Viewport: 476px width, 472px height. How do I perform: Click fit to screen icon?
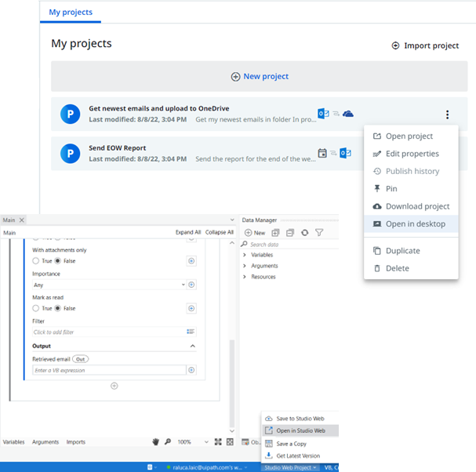pyautogui.click(x=218, y=442)
